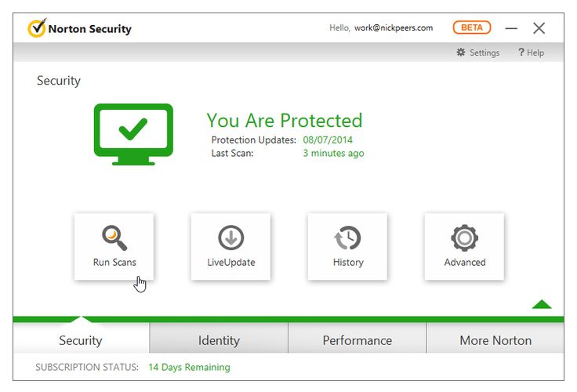Click the Norton Security checkmark logo

[37, 28]
